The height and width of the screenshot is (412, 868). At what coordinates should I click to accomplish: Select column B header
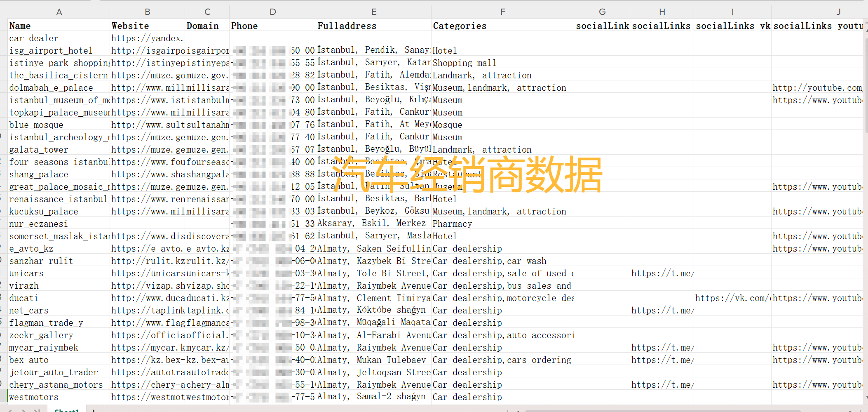pyautogui.click(x=148, y=12)
